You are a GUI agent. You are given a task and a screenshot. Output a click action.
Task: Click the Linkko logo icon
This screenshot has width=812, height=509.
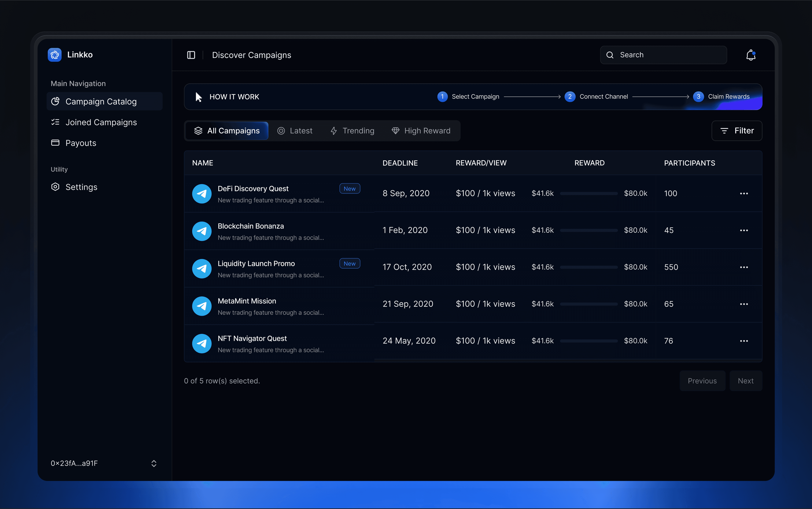click(55, 55)
